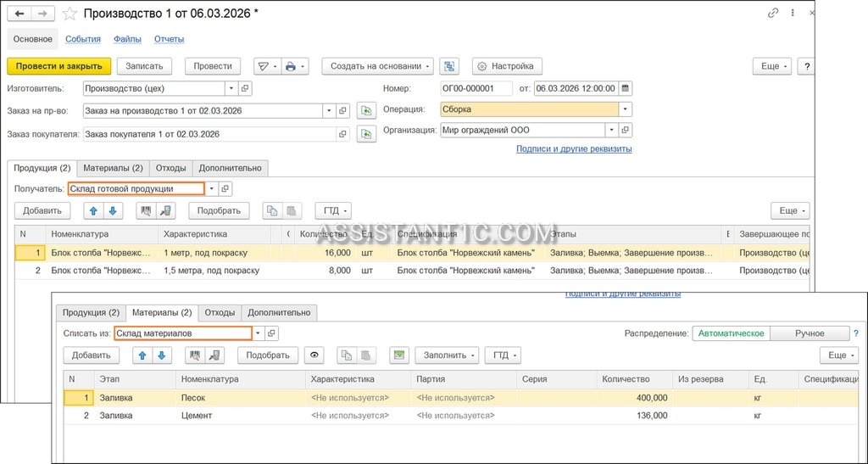Open Заказ покупателя record icon
Viewport: 868px width, 464px height.
click(342, 134)
